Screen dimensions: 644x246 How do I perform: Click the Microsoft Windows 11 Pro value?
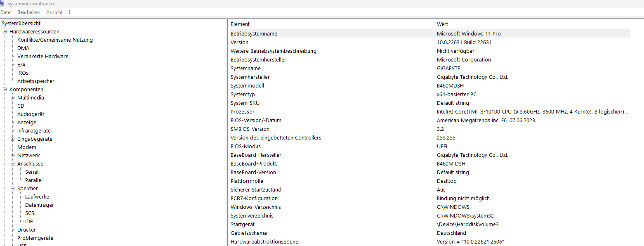point(469,34)
